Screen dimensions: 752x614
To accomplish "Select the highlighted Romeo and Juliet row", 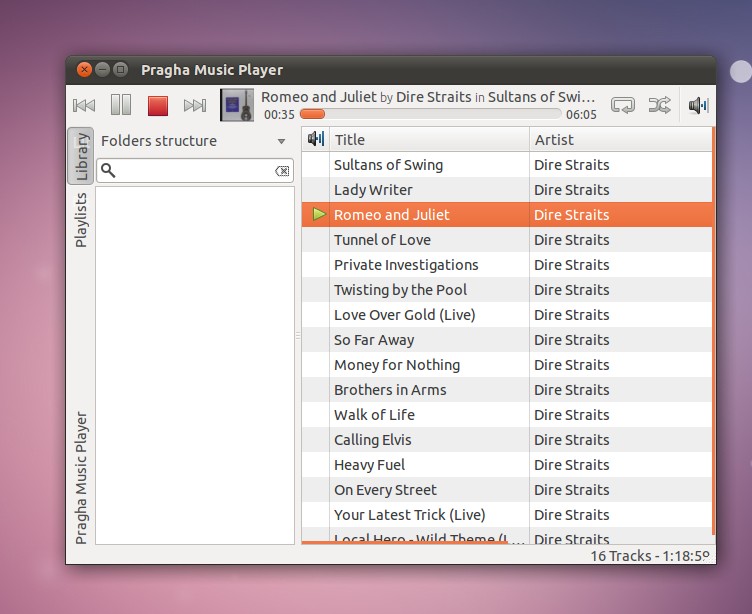I will (x=507, y=215).
